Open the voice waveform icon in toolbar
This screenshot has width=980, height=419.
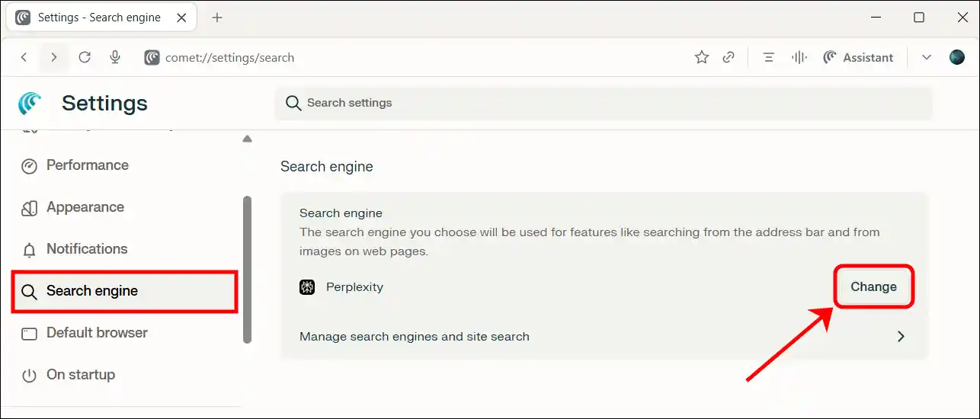point(799,58)
